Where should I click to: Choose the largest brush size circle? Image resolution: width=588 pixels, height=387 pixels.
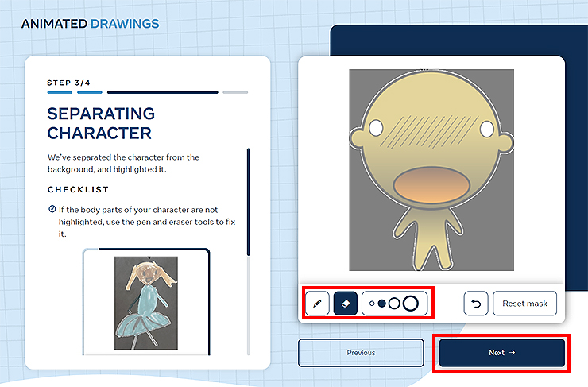coord(411,304)
